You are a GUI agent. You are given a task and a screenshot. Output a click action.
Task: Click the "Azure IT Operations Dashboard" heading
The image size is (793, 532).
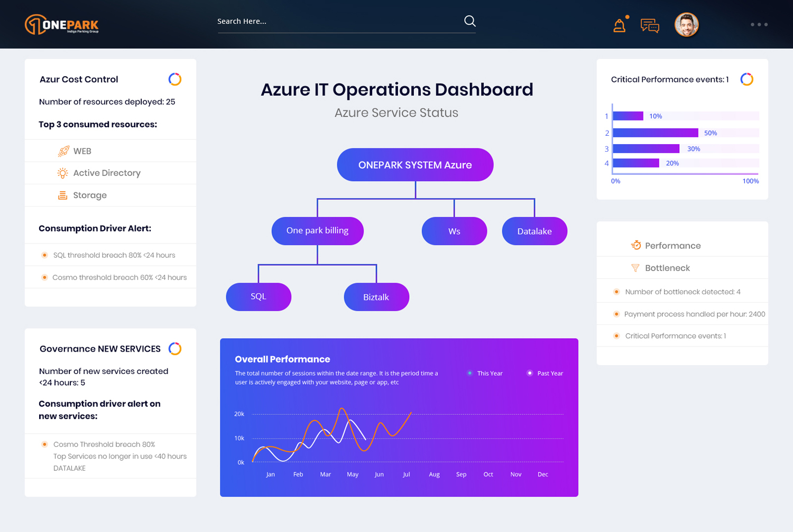tap(397, 89)
